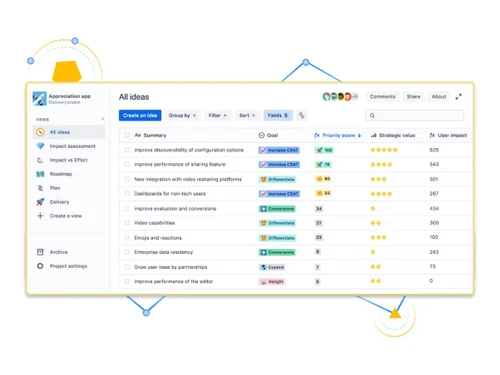
Task: Click the Impact vs Effort chart icon
Action: coord(40,160)
